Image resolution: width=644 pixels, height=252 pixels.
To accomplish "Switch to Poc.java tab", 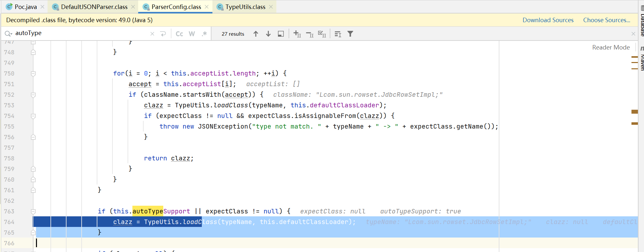I will [26, 7].
